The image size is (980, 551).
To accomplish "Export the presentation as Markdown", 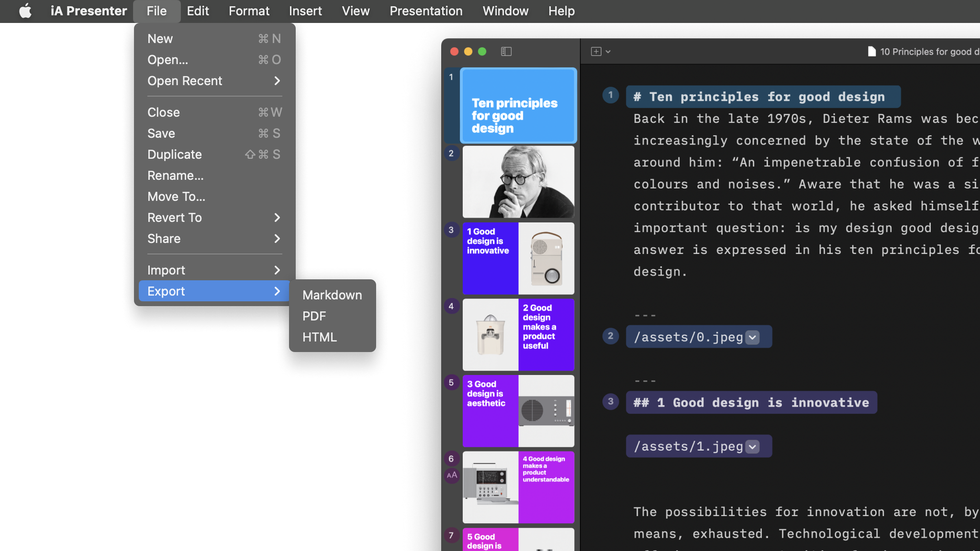I will 332,295.
